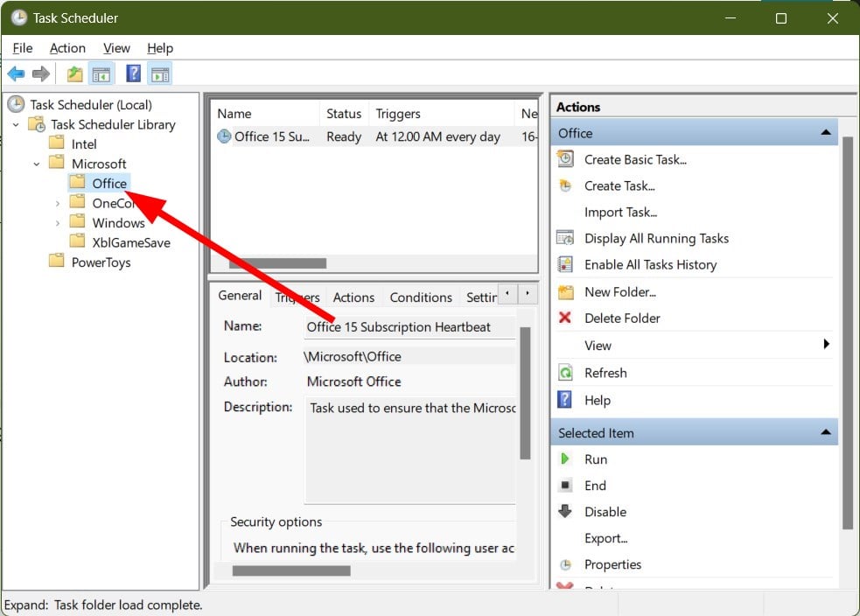This screenshot has width=860, height=616.
Task: Open the View menu in menu bar
Action: [117, 48]
